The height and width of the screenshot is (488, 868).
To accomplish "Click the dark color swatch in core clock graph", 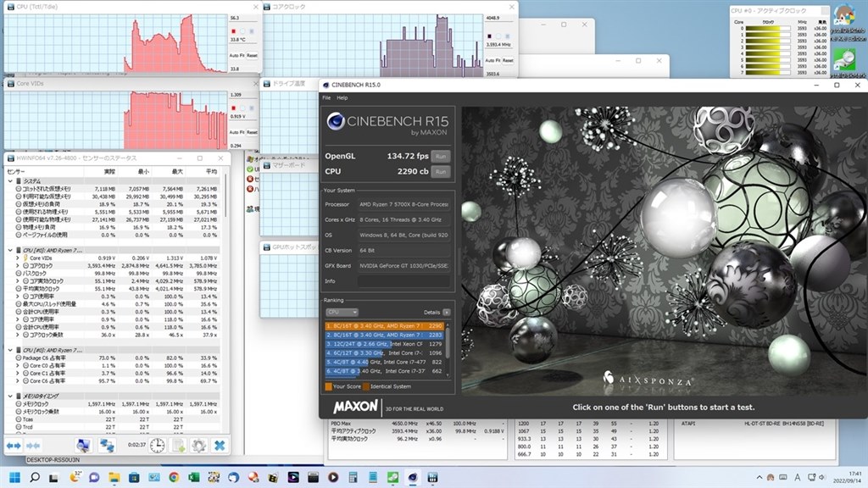I will [489, 36].
